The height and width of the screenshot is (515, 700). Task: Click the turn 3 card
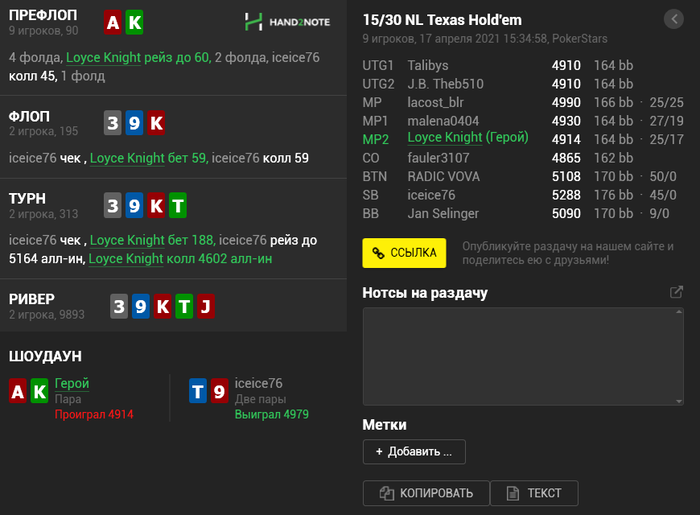113,205
